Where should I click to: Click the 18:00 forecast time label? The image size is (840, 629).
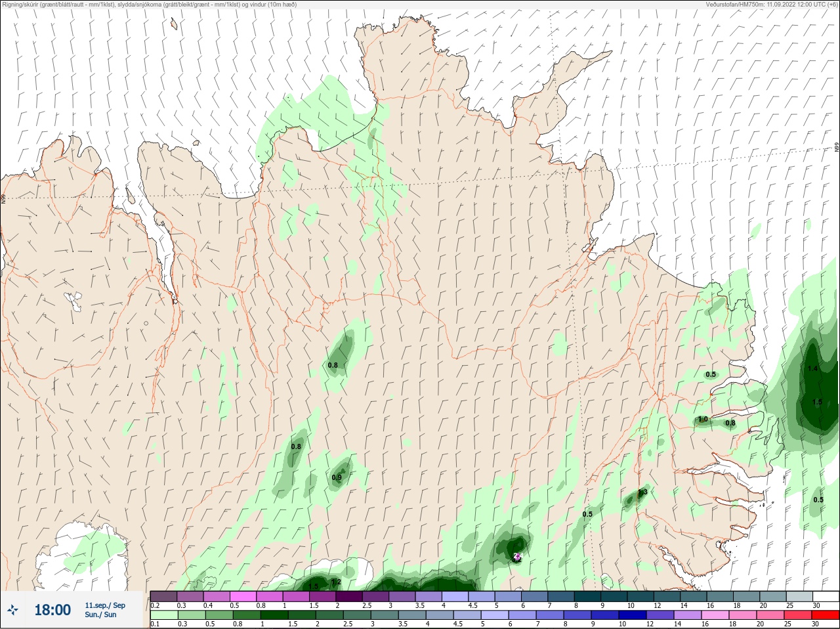[52, 610]
